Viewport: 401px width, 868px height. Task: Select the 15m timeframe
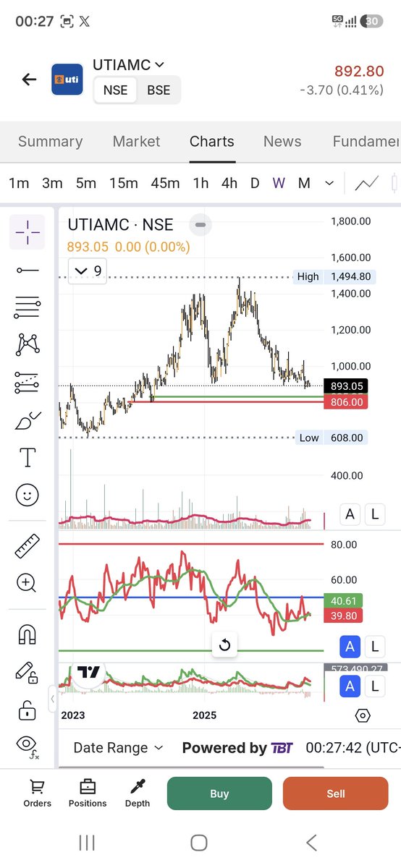click(x=124, y=183)
